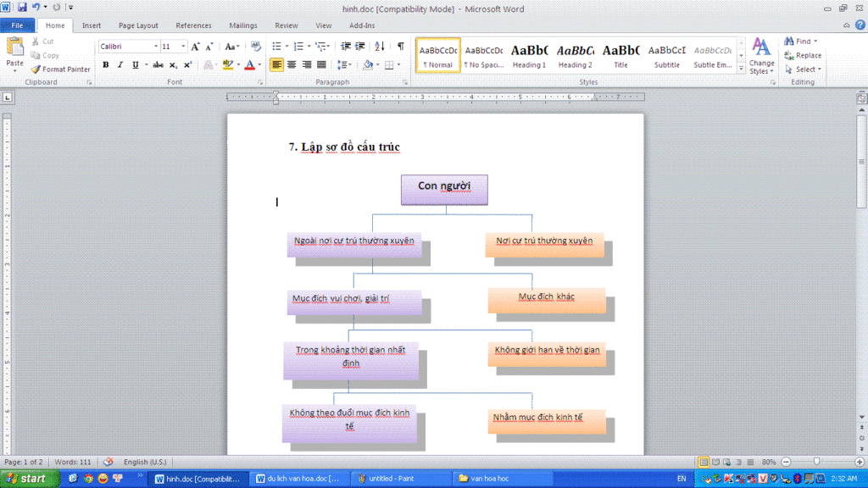Toggle italic formatting
Viewport: 868px width, 488px height.
point(120,65)
